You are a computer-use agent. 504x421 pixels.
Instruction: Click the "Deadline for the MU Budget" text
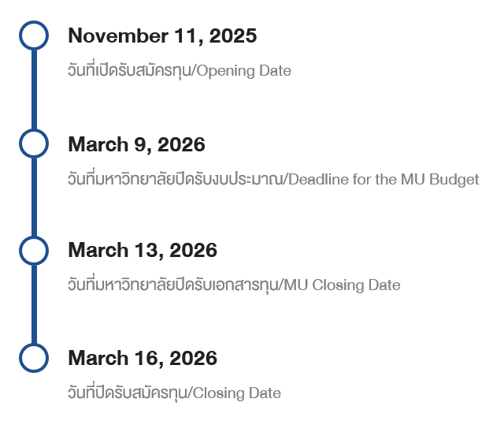[384, 179]
